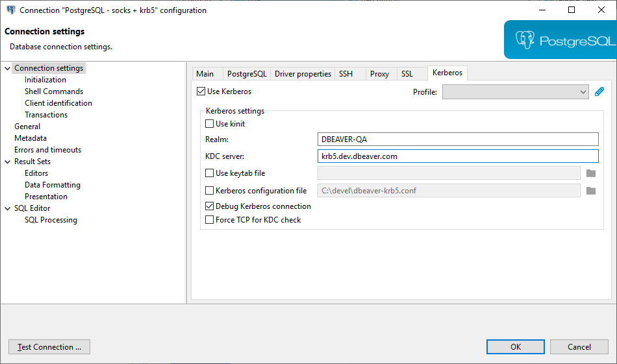Select General in sidebar tree

coord(27,127)
